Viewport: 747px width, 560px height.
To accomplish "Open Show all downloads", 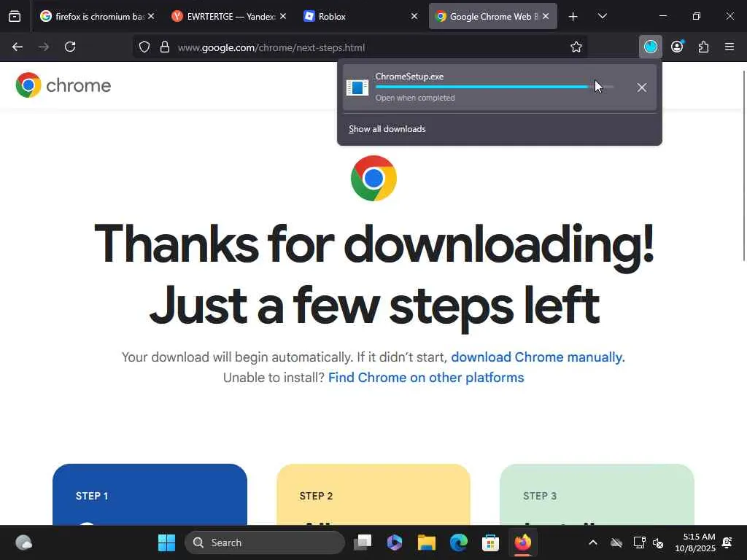I will click(387, 129).
